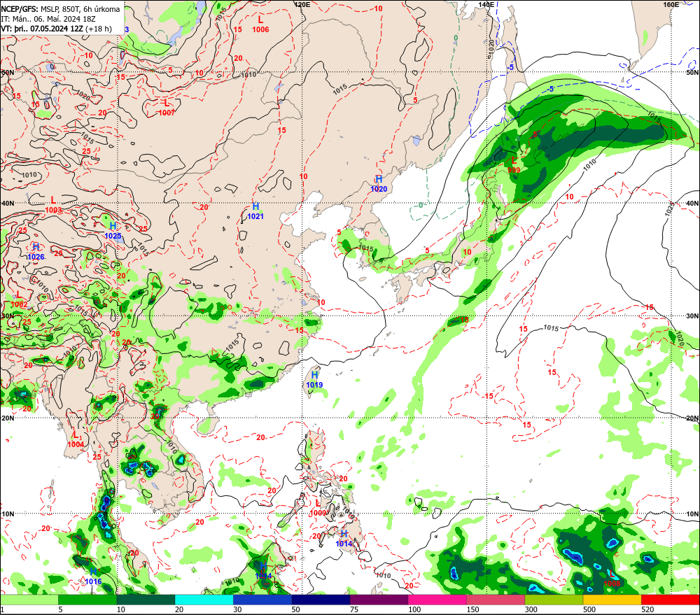
Task: Click the '160E' longitude label
Action: 671,4
